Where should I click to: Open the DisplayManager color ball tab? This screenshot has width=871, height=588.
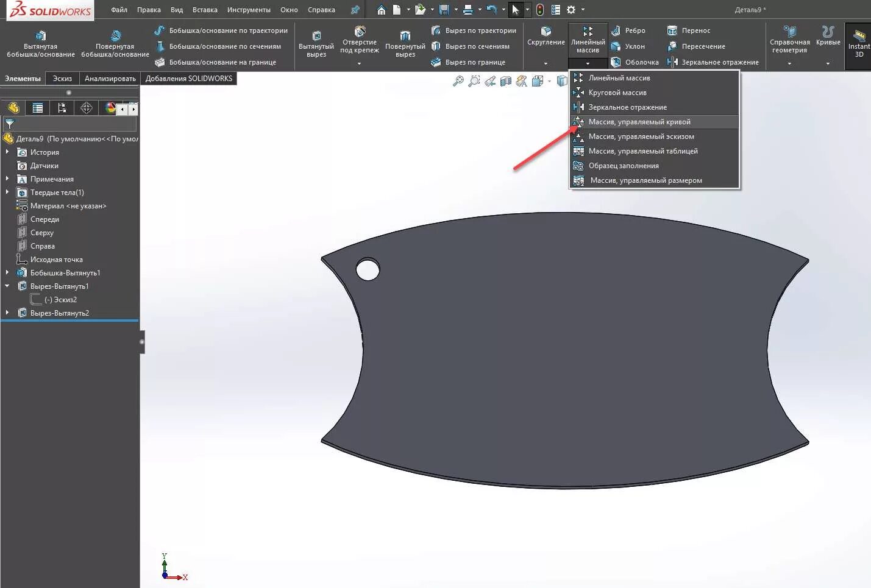[x=110, y=108]
